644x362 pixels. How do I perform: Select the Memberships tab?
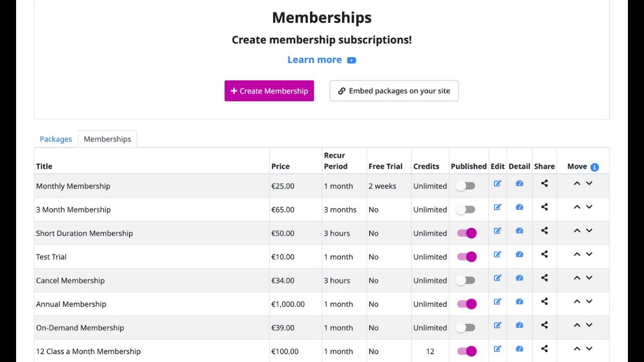coord(107,139)
